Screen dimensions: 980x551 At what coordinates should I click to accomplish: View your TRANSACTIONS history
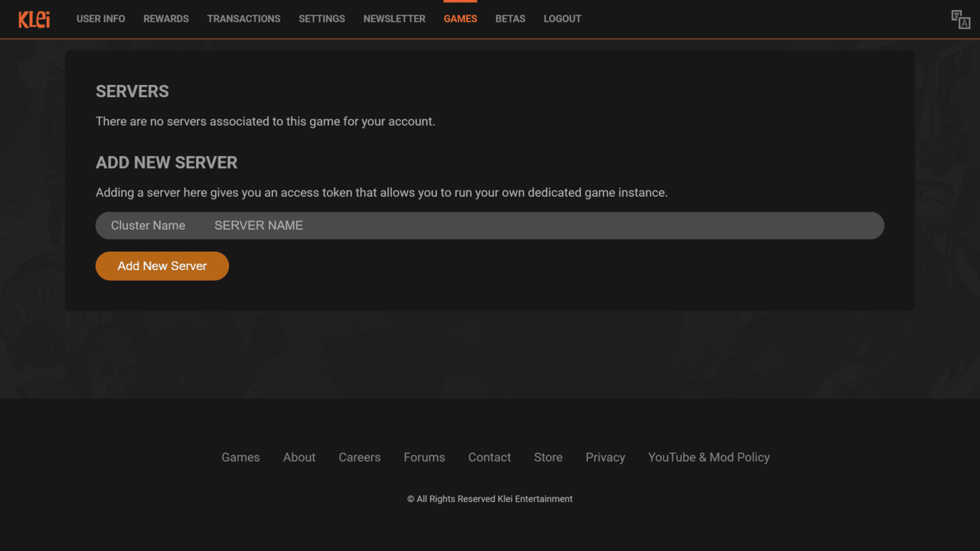[x=243, y=18]
